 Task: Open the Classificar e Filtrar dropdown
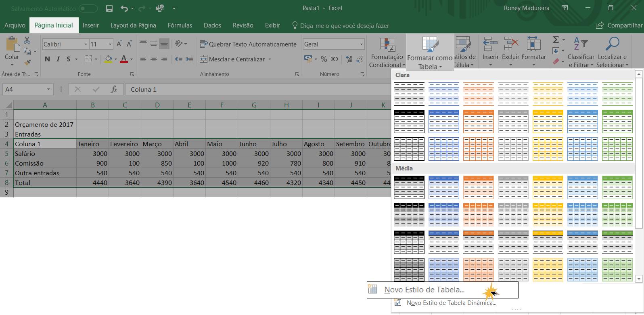pyautogui.click(x=581, y=52)
